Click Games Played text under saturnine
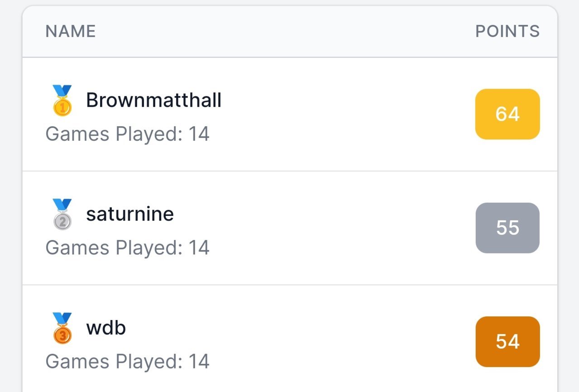The width and height of the screenshot is (579, 392). coord(127,248)
